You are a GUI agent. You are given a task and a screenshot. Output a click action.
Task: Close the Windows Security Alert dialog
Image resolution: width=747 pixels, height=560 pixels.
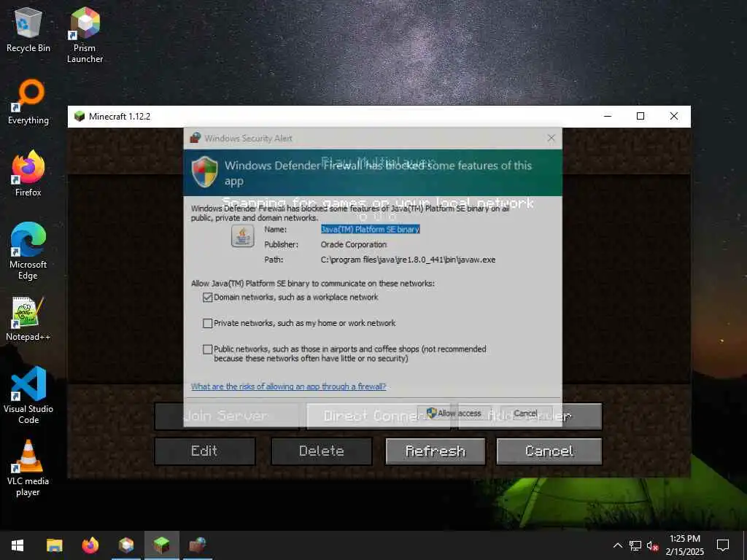point(551,138)
